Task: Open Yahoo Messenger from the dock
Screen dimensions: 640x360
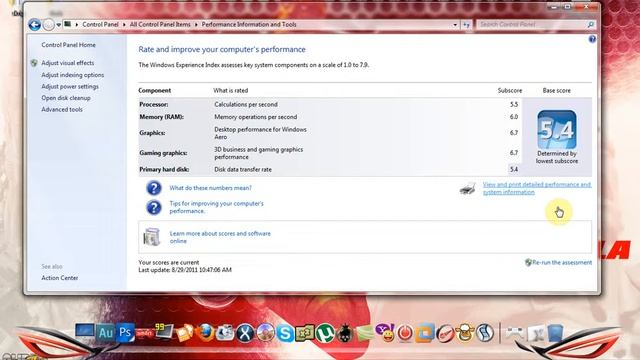Action: 385,332
